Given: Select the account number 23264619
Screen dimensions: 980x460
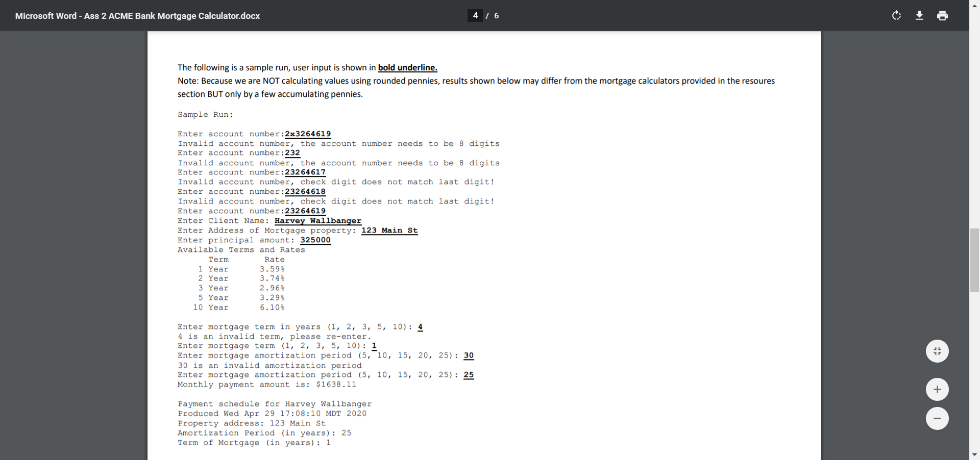Looking at the screenshot, I should (305, 211).
